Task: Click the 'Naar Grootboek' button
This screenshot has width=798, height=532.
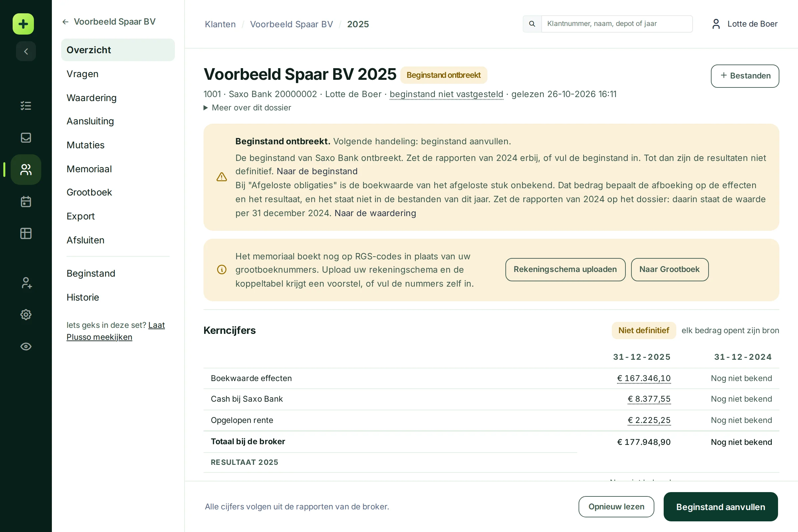Action: [x=669, y=269]
